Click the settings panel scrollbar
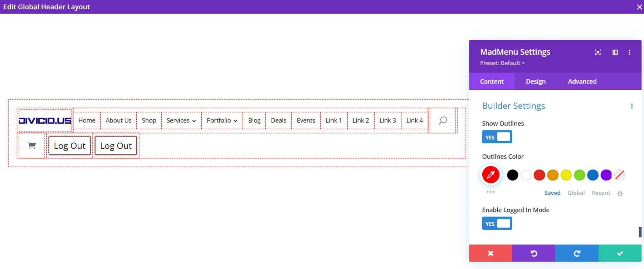The width and height of the screenshot is (644, 269). pyautogui.click(x=640, y=232)
